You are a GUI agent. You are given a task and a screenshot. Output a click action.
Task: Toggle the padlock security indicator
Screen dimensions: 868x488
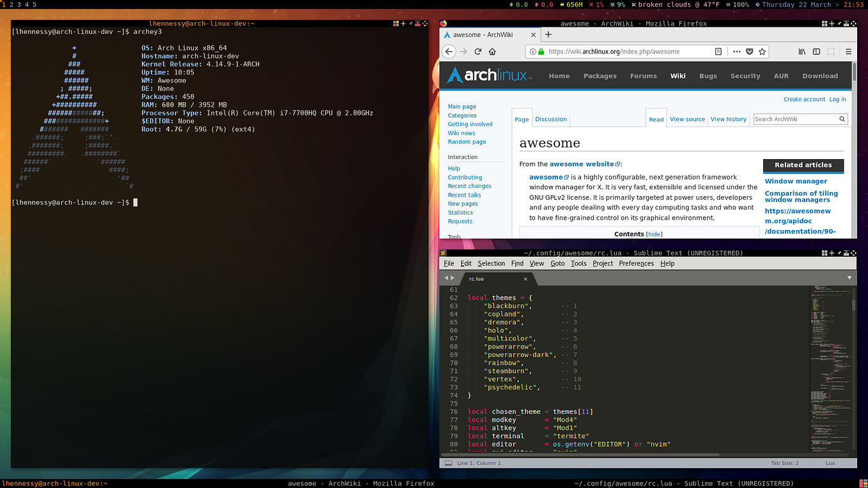pyautogui.click(x=540, y=51)
